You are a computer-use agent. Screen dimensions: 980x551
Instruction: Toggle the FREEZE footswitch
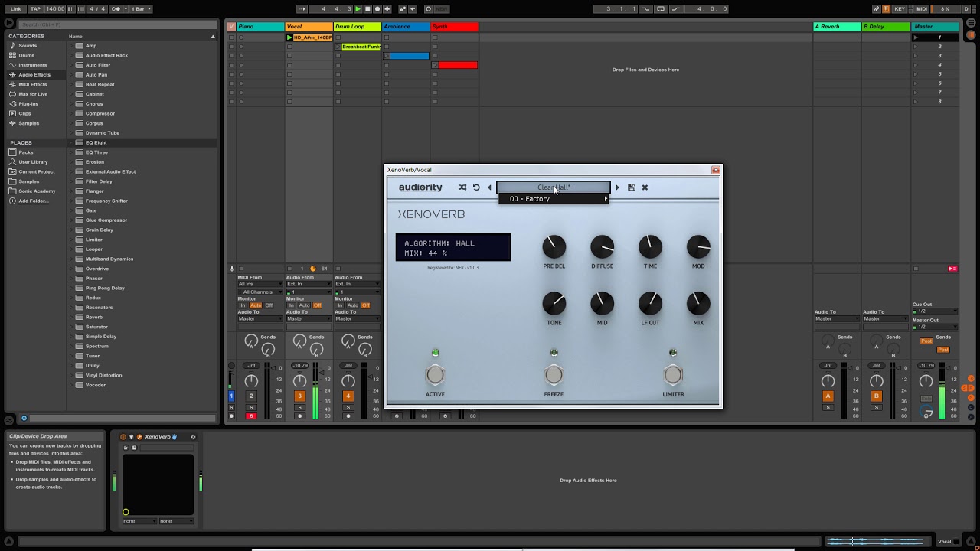(554, 375)
